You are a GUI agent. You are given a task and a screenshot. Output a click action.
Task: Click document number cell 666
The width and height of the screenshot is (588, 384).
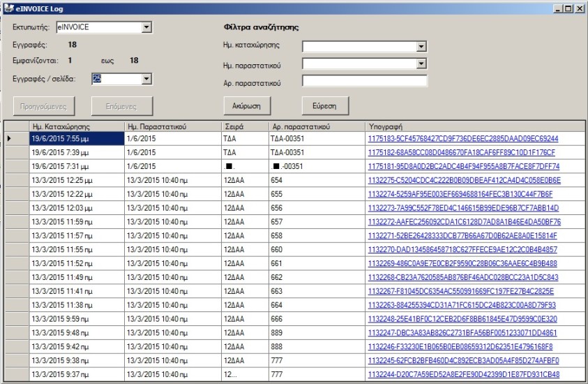317,319
